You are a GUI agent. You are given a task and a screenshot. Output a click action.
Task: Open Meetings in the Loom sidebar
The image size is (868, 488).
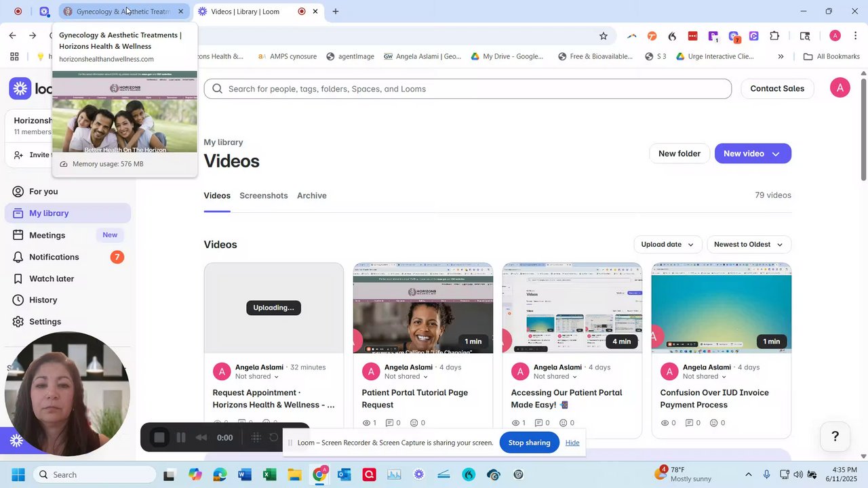pyautogui.click(x=47, y=235)
